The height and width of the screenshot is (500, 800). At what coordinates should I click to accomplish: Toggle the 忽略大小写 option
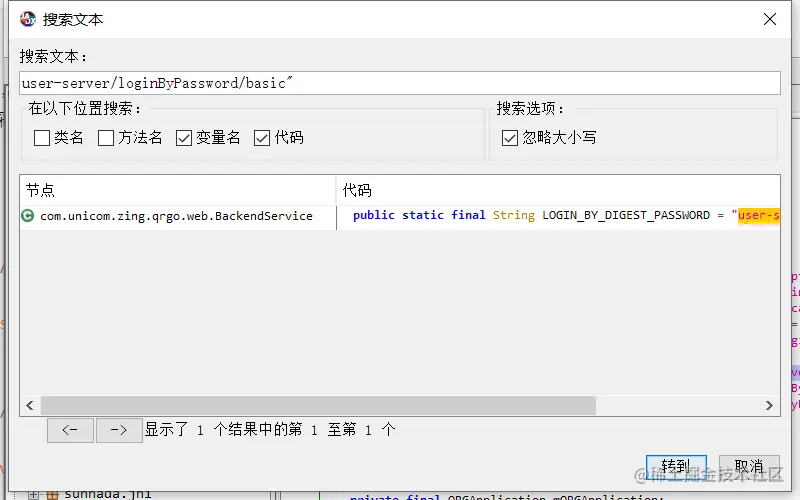510,138
